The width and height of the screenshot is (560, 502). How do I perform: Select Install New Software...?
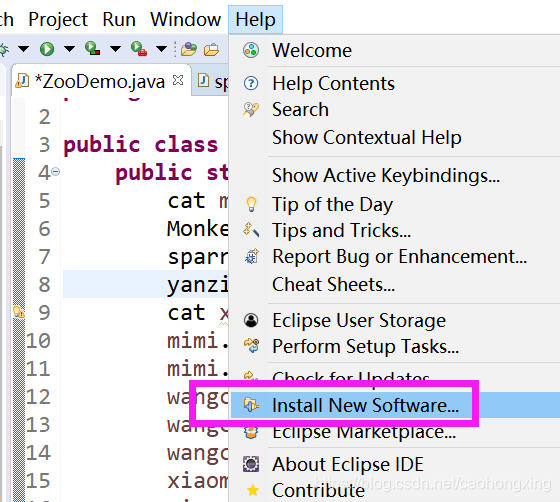tap(395, 405)
